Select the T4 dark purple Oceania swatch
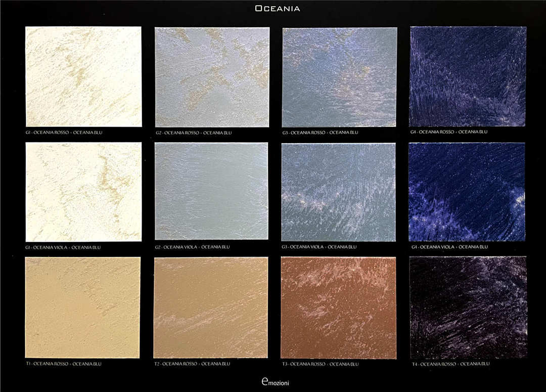The image size is (546, 392). coord(468,308)
